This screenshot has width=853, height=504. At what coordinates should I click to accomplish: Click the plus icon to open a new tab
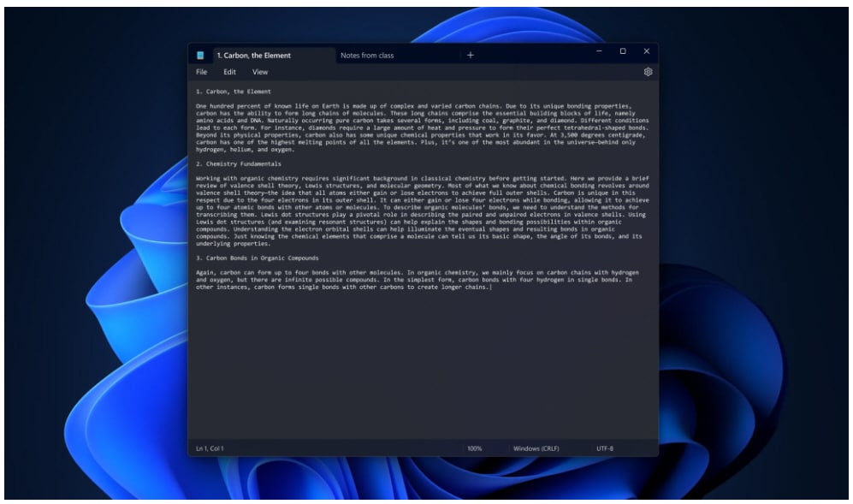(x=470, y=54)
